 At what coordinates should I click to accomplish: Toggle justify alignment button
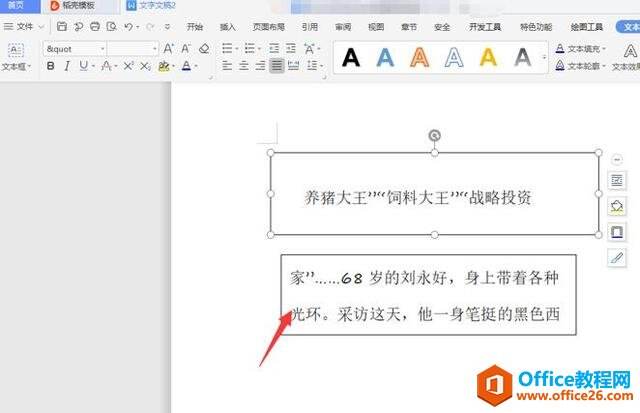tap(277, 65)
